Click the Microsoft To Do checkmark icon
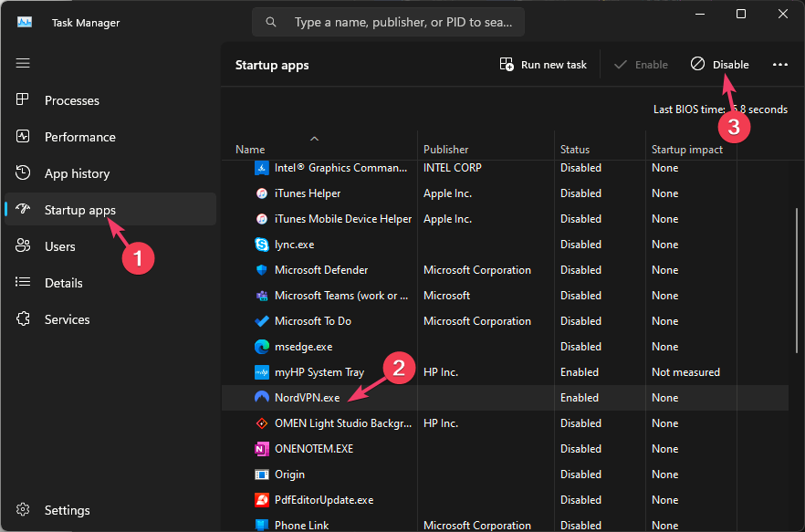The width and height of the screenshot is (805, 532). [x=262, y=321]
